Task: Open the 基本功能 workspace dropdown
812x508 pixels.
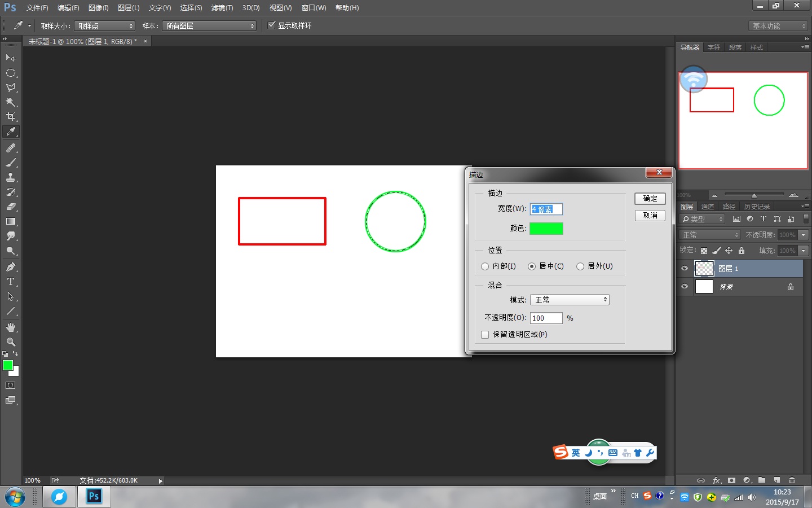Action: [x=779, y=26]
